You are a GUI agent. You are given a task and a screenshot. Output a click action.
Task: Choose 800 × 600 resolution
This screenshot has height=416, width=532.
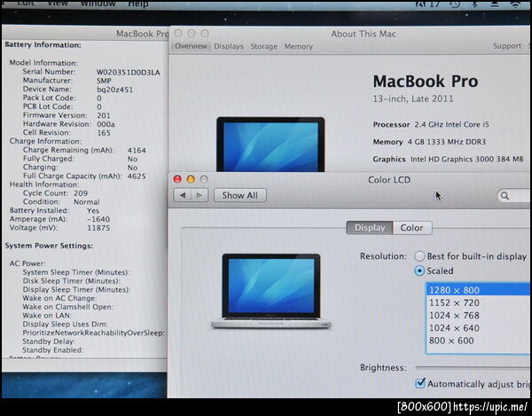(x=478, y=341)
